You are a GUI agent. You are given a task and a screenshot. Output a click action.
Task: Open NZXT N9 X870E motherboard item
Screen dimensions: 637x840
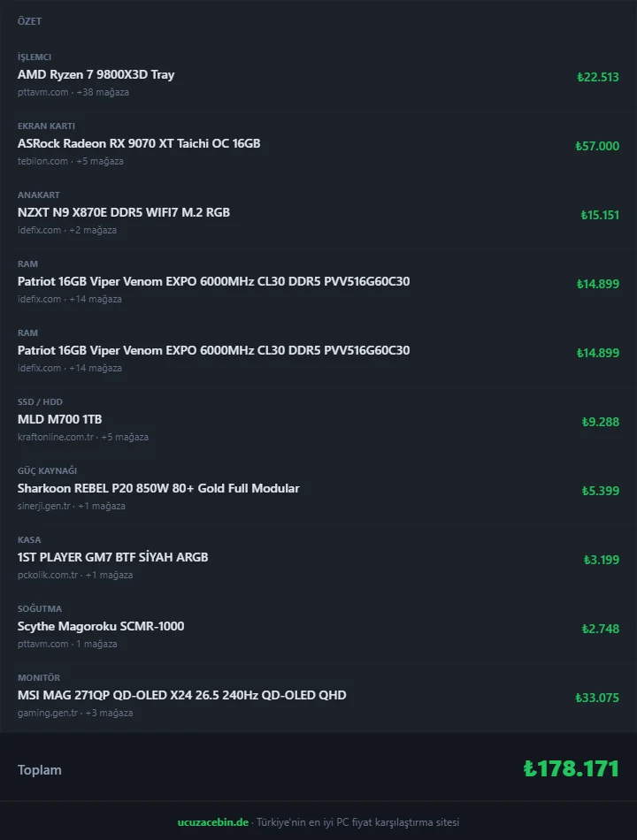coord(123,213)
